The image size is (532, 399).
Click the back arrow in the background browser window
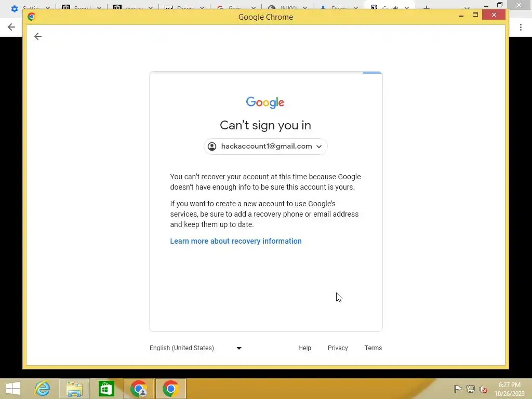point(11,27)
